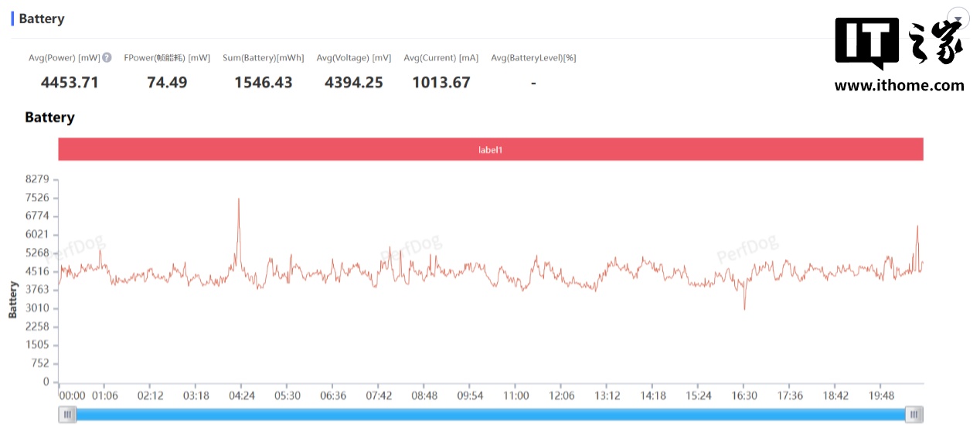The width and height of the screenshot is (980, 425).
Task: Click the help icon beside Avg(Power)
Action: [x=107, y=57]
